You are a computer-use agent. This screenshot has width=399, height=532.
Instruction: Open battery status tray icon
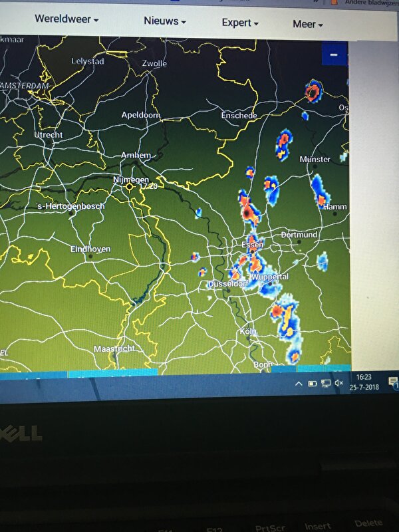(x=312, y=384)
